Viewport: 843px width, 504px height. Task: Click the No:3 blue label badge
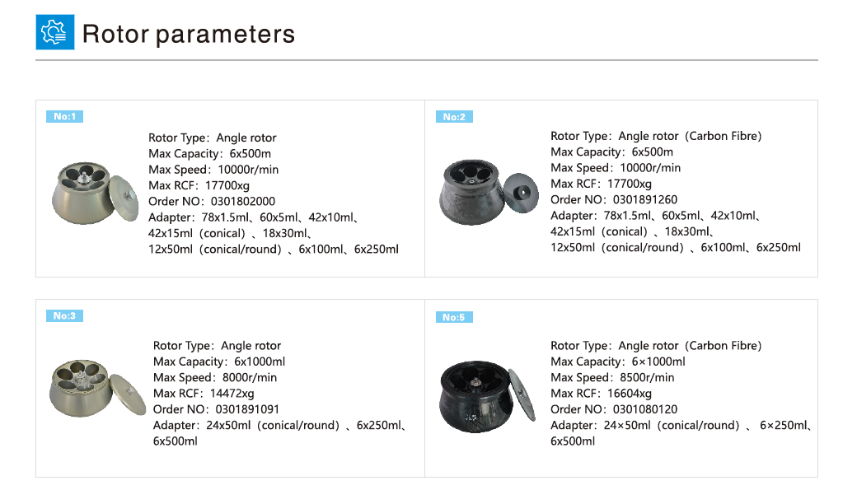pyautogui.click(x=64, y=315)
